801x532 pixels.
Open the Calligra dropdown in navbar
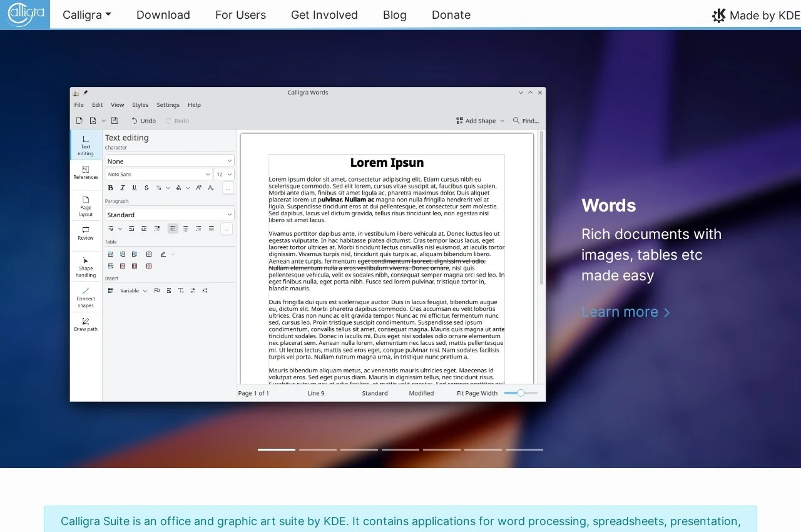(x=87, y=15)
